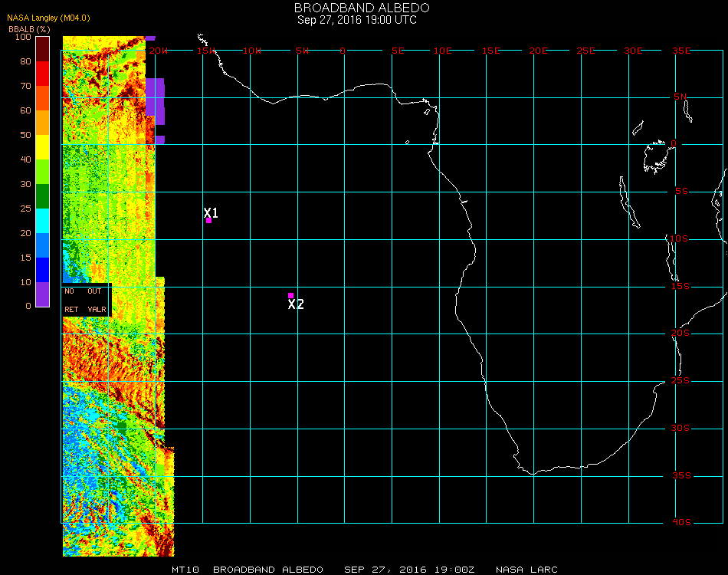Click the 40S latitude label

681,523
